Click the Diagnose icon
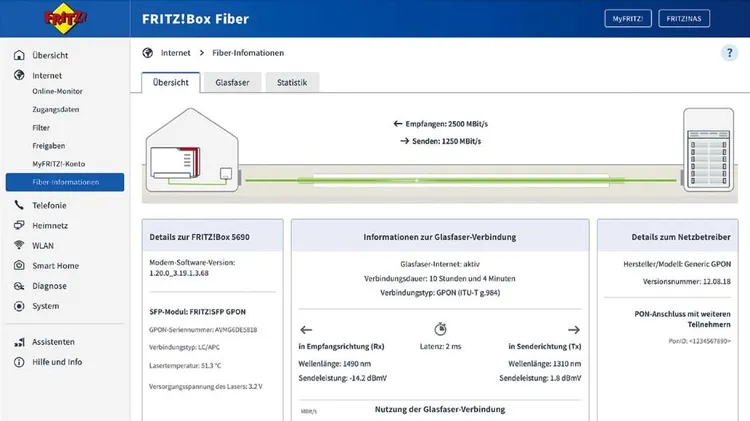 19,286
